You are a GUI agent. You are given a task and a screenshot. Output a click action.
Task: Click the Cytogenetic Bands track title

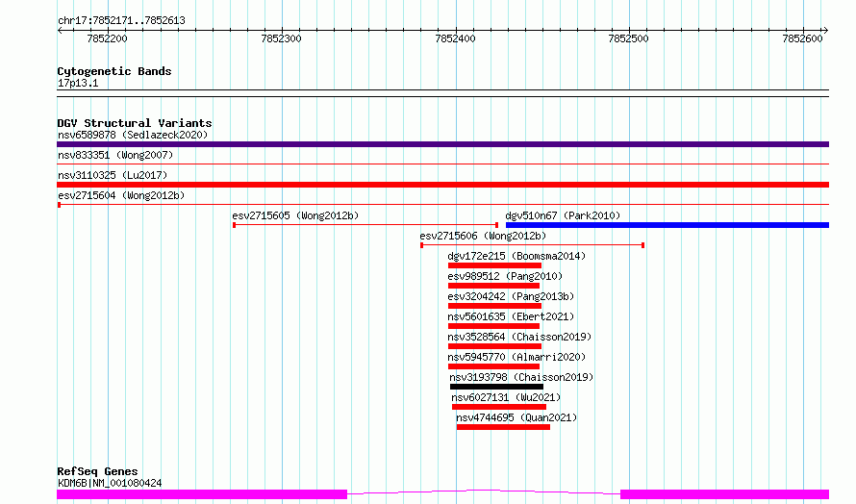[114, 71]
